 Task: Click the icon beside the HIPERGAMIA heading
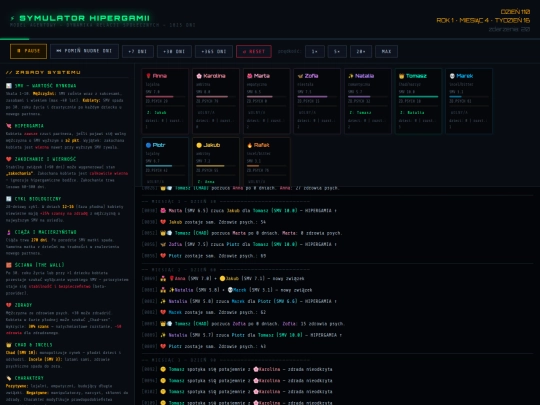point(9,126)
